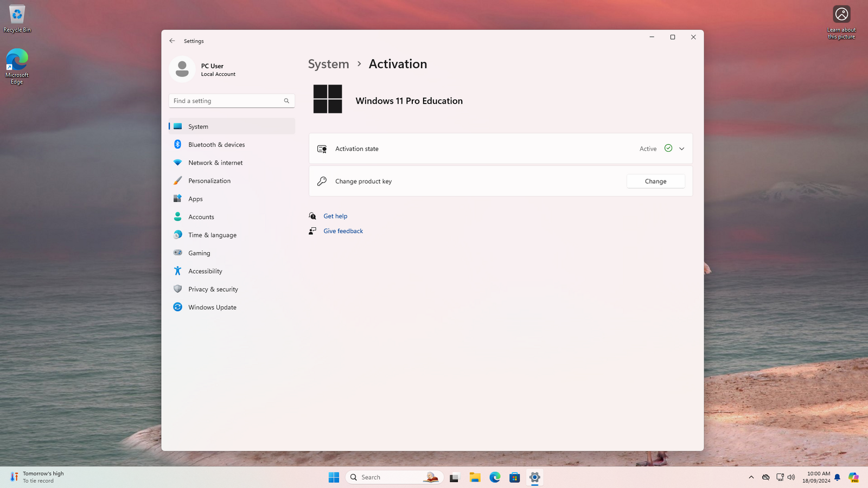Screen dimensions: 868x488
Task: Go to Accounts settings
Action: pos(232,217)
